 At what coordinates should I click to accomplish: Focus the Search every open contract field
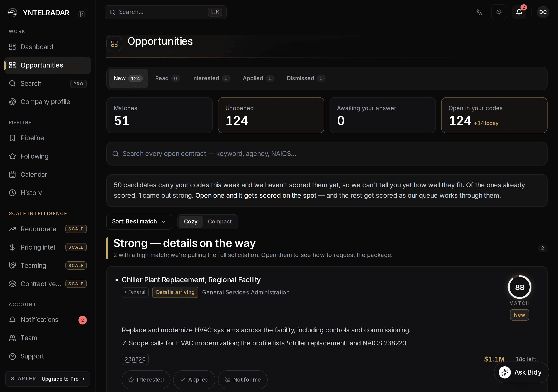(x=327, y=154)
